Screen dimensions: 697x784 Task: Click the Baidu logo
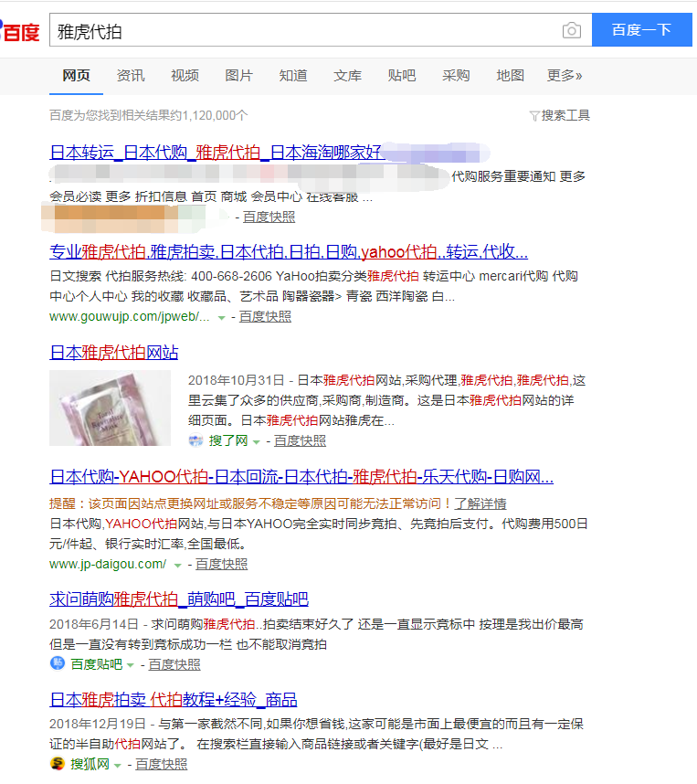(19, 31)
